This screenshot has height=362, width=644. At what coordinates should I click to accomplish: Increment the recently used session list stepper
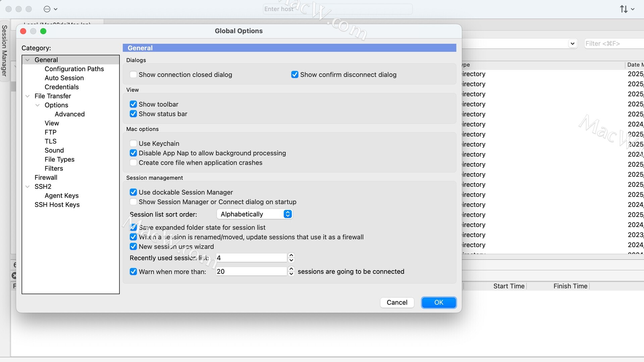click(291, 255)
